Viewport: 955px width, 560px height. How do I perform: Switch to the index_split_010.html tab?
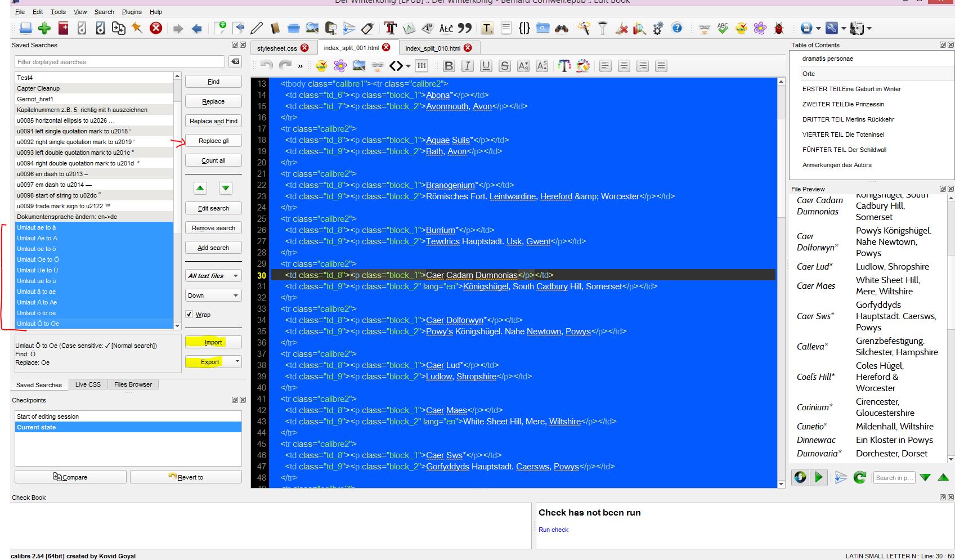432,48
